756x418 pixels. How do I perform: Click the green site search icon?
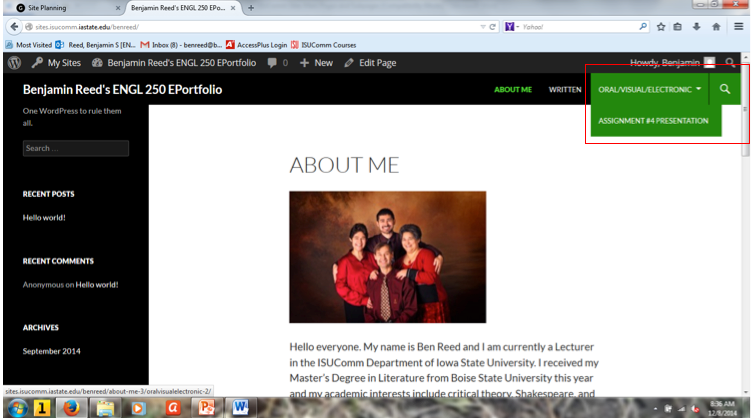[725, 89]
